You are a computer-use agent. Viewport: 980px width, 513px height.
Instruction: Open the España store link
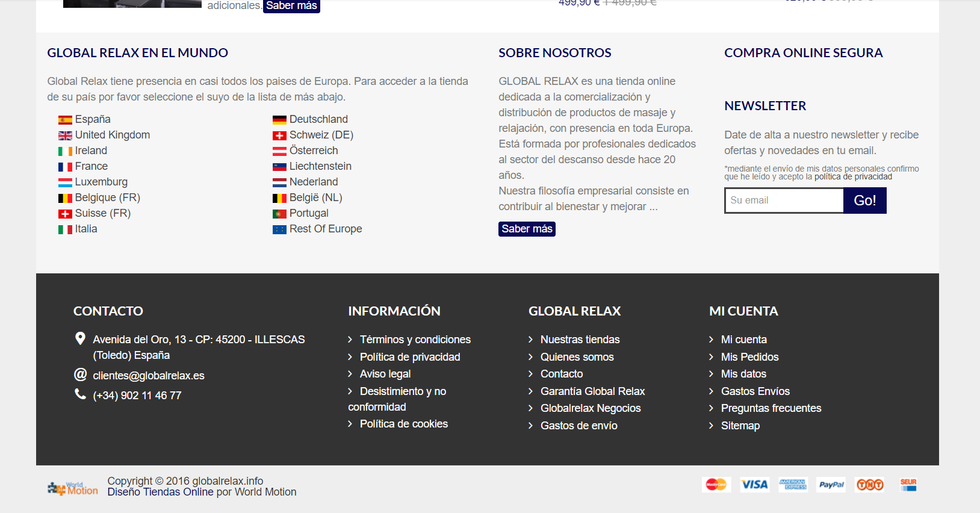[x=93, y=119]
